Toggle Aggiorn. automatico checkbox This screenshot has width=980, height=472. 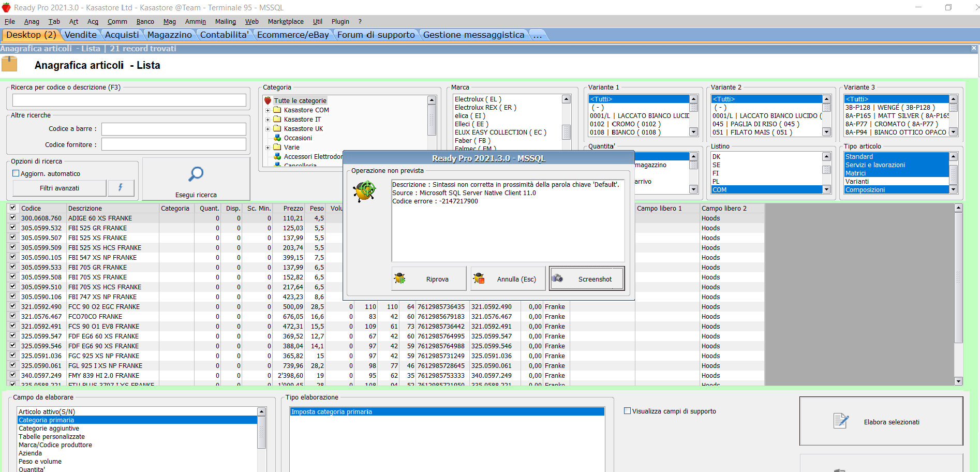click(x=16, y=173)
